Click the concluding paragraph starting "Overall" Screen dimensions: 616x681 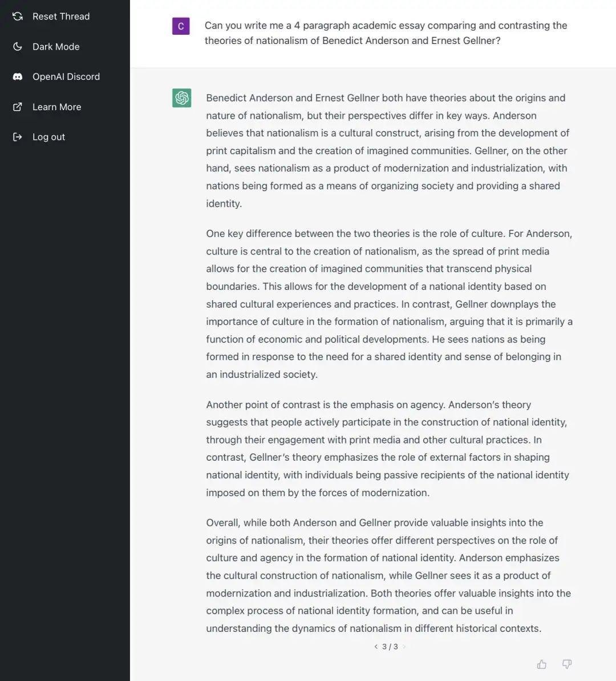click(389, 575)
